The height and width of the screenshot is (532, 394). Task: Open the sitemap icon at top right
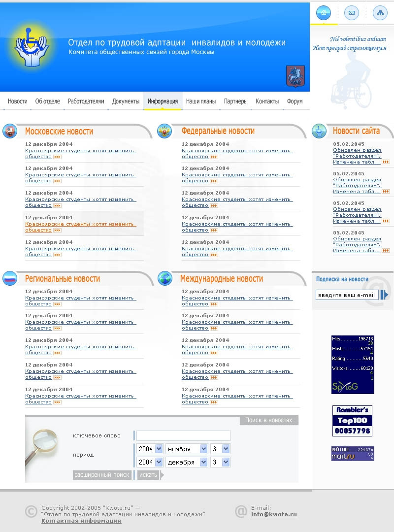(380, 13)
